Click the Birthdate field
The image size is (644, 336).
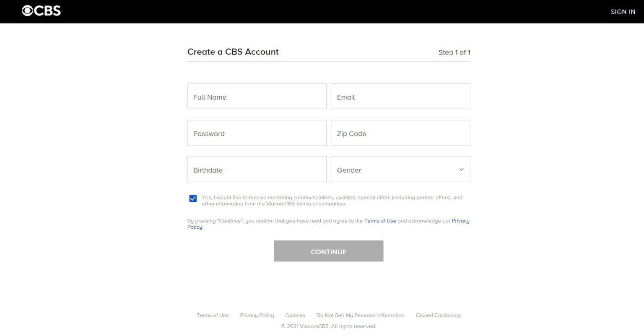[x=257, y=170]
